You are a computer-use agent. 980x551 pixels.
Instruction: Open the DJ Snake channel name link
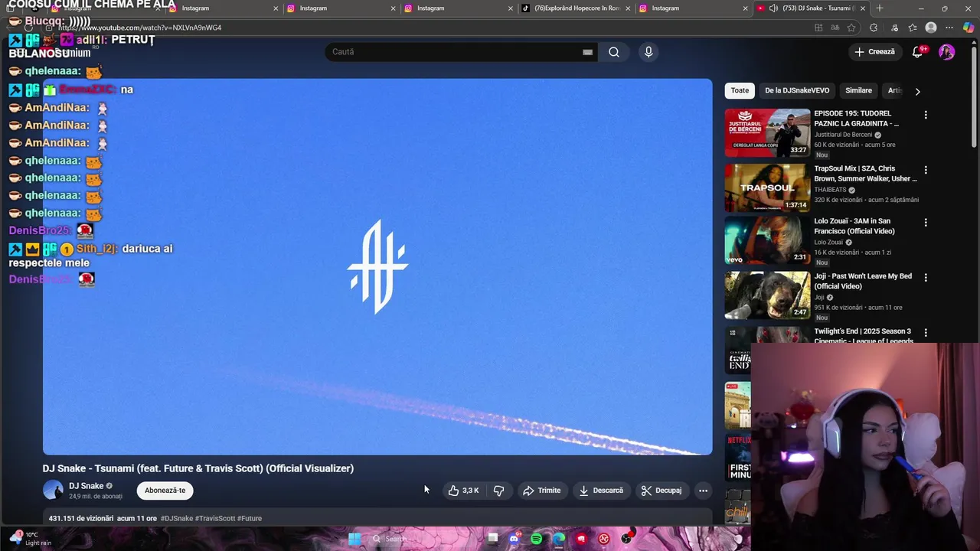(86, 486)
